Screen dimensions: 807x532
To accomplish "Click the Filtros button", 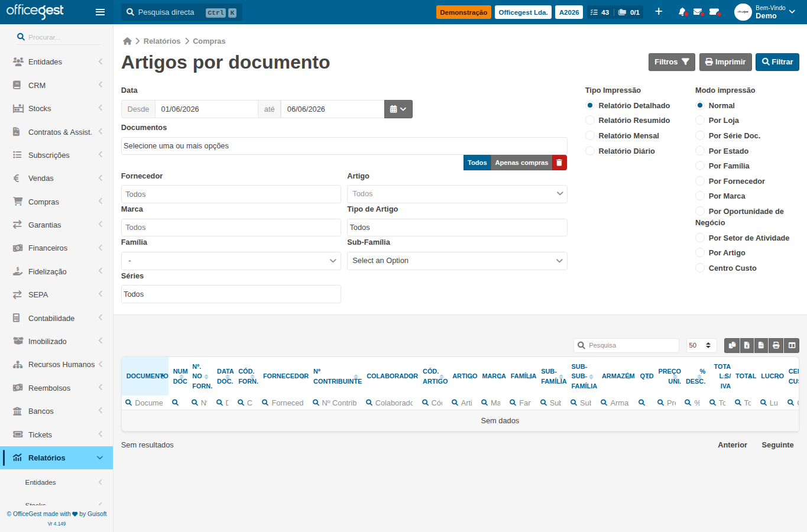I will point(672,62).
